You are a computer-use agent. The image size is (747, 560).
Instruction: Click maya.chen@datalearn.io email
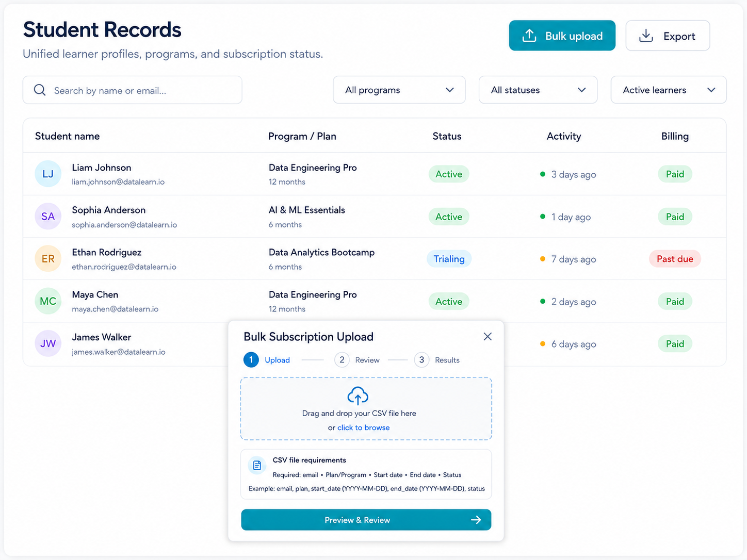tap(115, 309)
